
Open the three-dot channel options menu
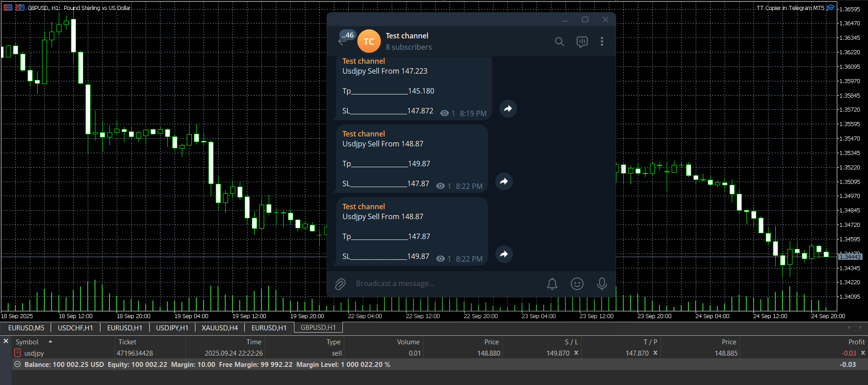602,42
